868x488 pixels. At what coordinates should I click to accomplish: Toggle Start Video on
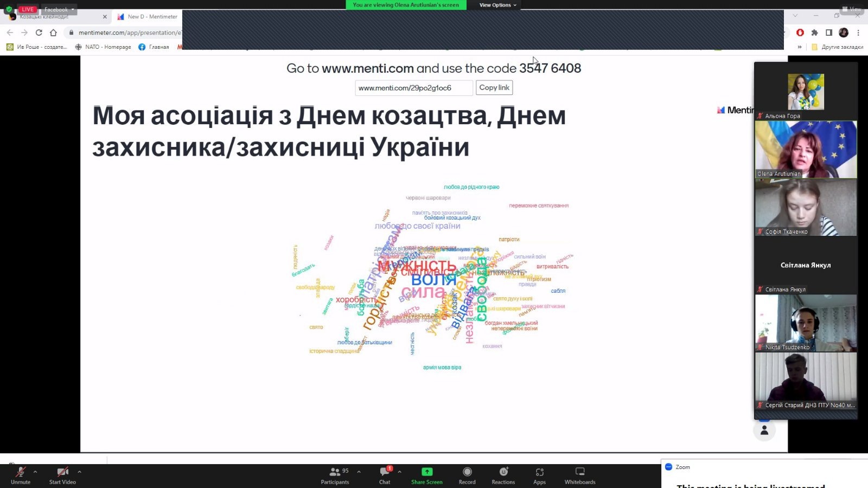click(x=62, y=475)
